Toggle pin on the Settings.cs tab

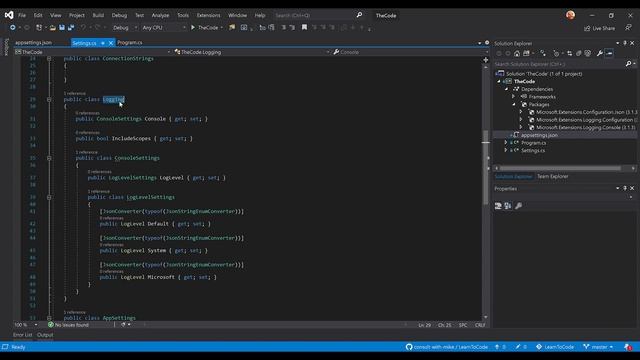pyautogui.click(x=103, y=43)
